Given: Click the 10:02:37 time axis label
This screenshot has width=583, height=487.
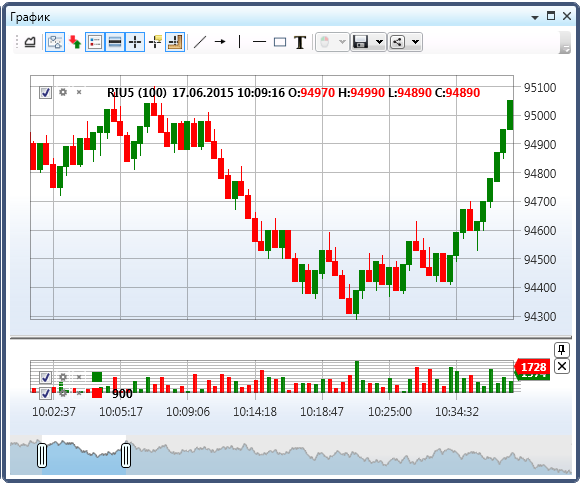Looking at the screenshot, I should point(54,412).
